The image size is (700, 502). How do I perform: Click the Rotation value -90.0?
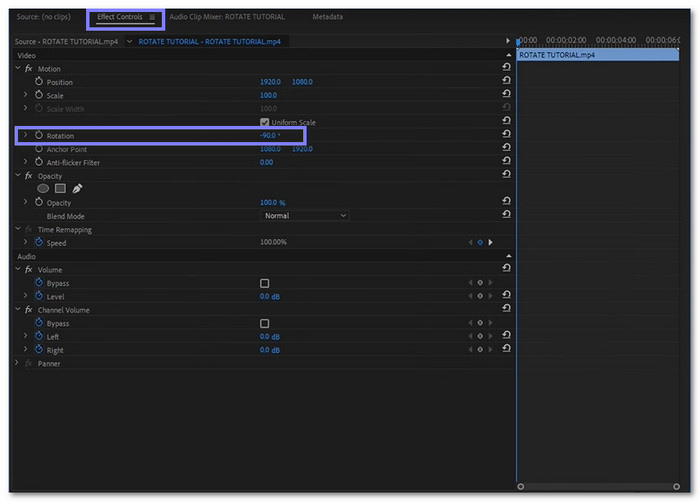tap(270, 135)
